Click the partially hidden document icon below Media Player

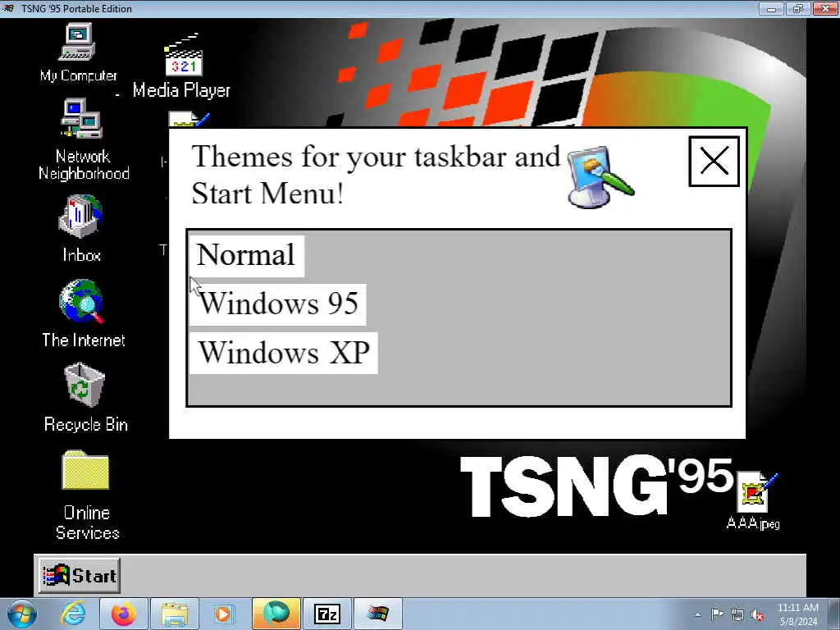click(x=189, y=119)
